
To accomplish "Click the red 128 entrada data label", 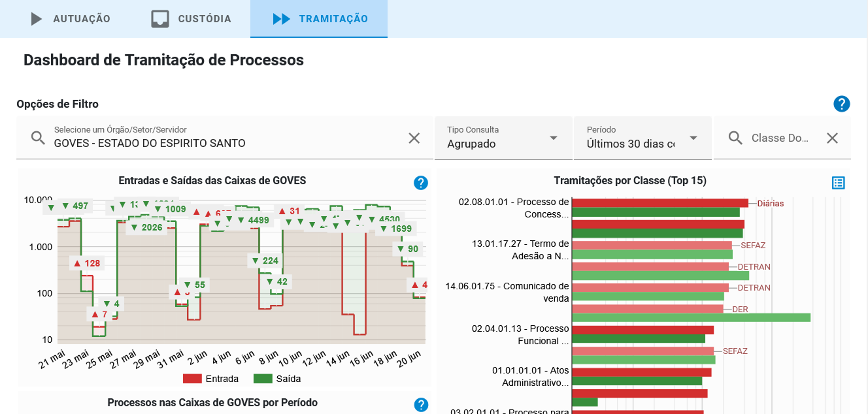I will pyautogui.click(x=87, y=263).
